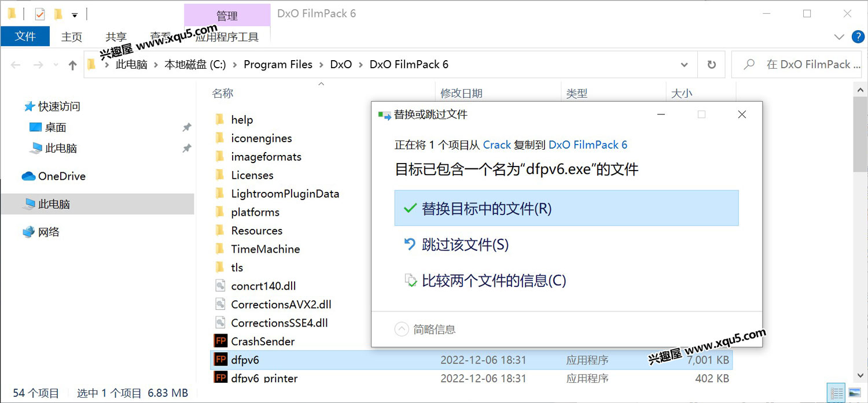Click the dfpv6_printer FP application icon
Viewport: 868px width, 403px height.
(x=220, y=378)
